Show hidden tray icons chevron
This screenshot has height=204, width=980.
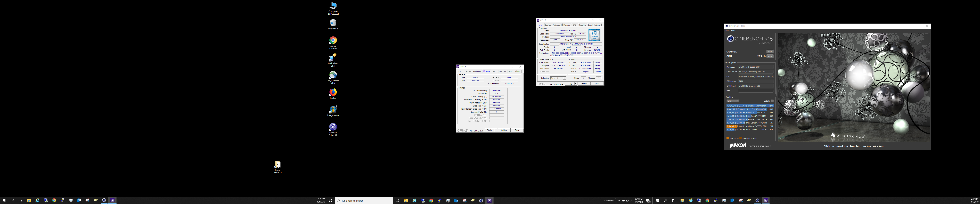pyautogui.click(x=619, y=201)
